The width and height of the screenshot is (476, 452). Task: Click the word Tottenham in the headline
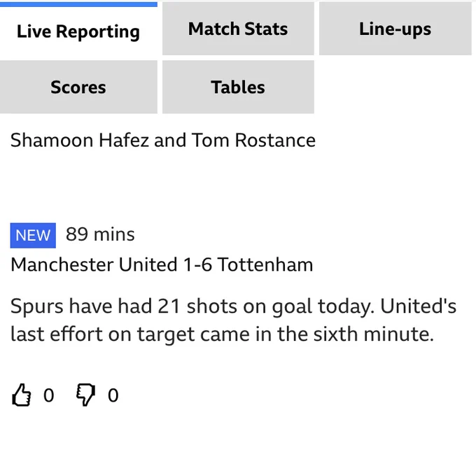[x=265, y=264]
